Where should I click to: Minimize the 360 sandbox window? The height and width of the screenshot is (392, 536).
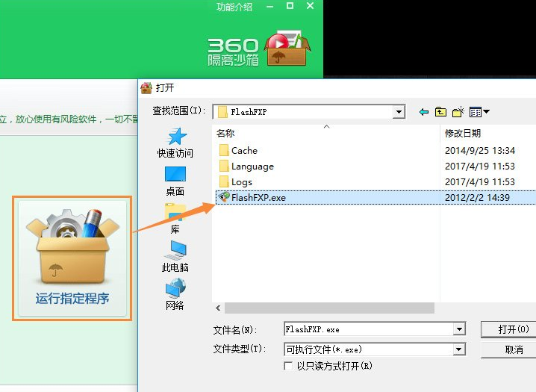point(270,7)
